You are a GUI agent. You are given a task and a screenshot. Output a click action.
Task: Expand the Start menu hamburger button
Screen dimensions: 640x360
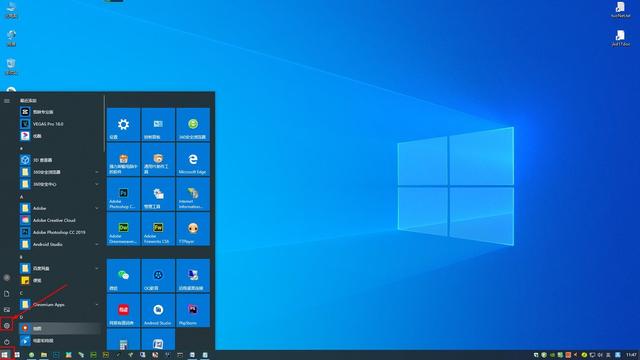7,100
